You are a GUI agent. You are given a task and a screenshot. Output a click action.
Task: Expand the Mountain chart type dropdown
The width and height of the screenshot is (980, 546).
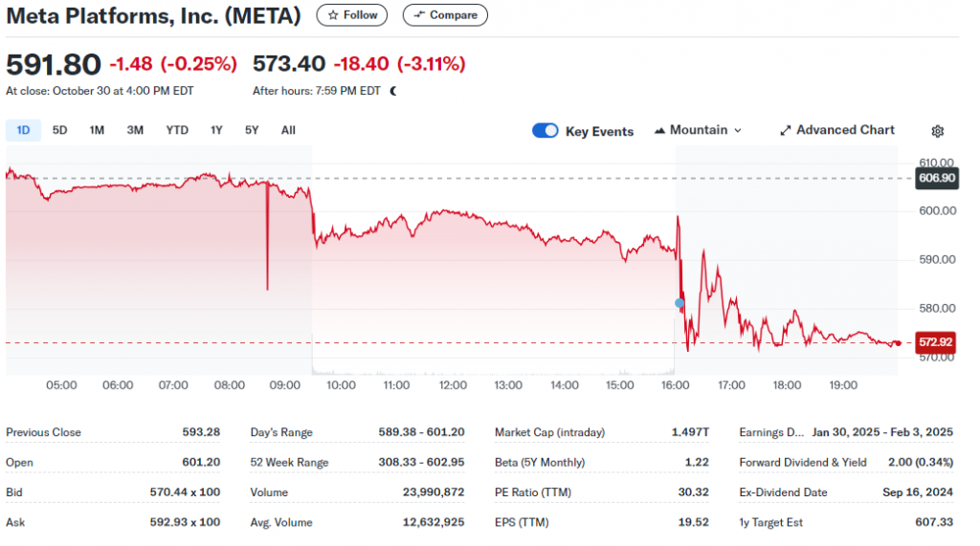coord(698,131)
